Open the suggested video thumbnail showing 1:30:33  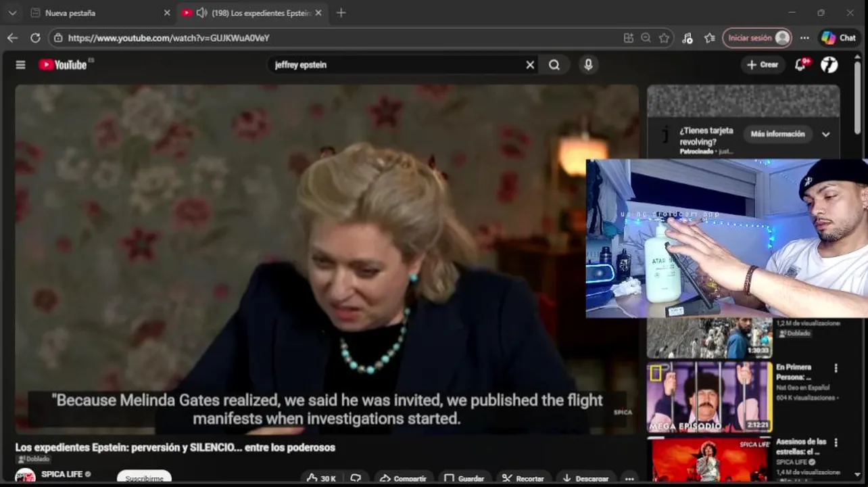coord(709,338)
